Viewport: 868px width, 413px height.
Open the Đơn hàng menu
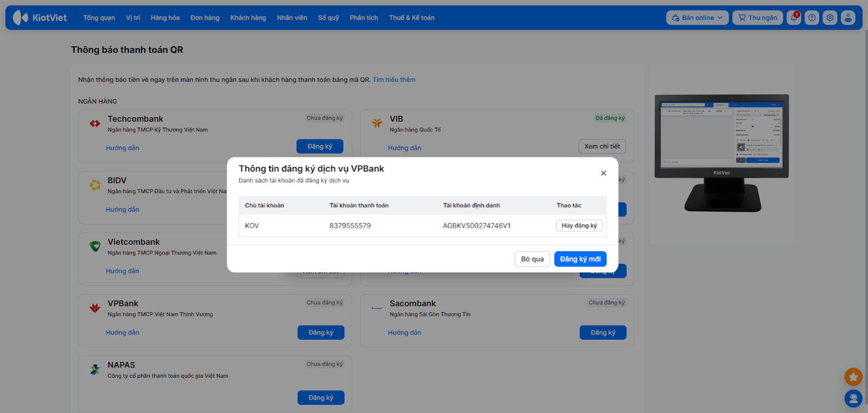point(205,18)
